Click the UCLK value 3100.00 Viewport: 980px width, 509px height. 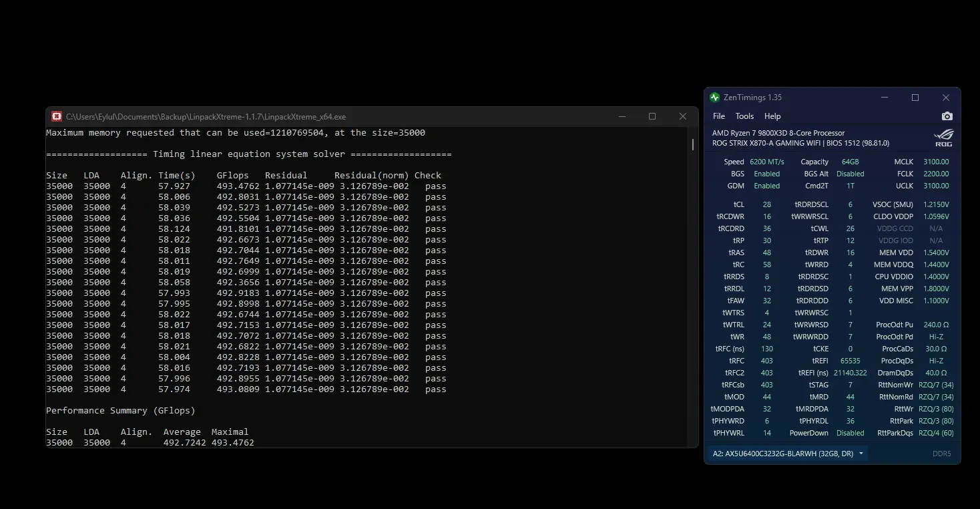tap(936, 186)
